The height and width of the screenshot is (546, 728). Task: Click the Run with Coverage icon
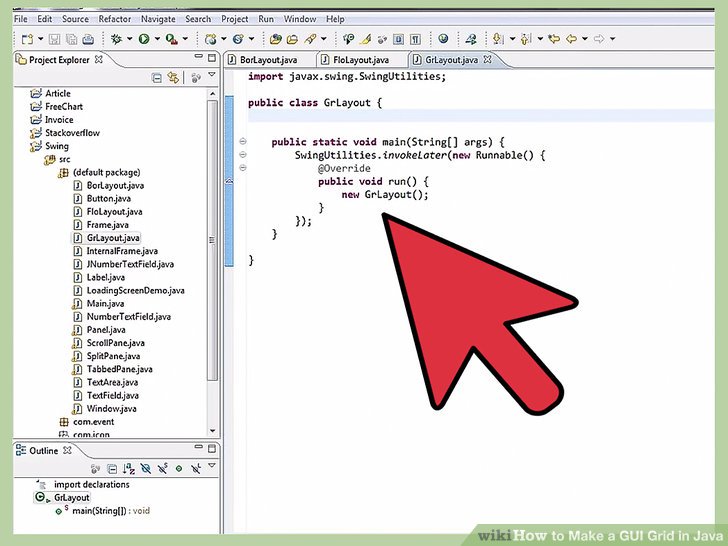click(171, 39)
